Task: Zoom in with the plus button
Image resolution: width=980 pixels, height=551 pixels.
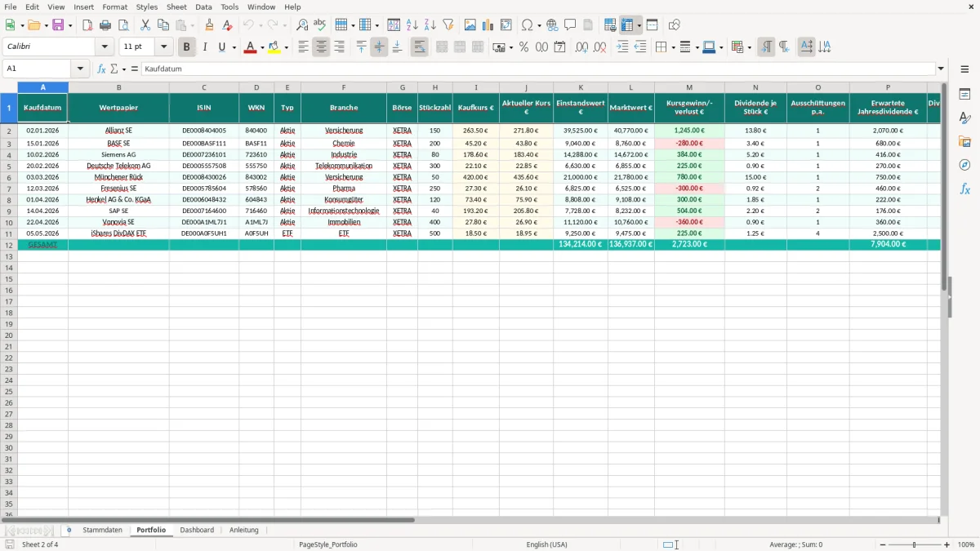Action: pyautogui.click(x=947, y=544)
